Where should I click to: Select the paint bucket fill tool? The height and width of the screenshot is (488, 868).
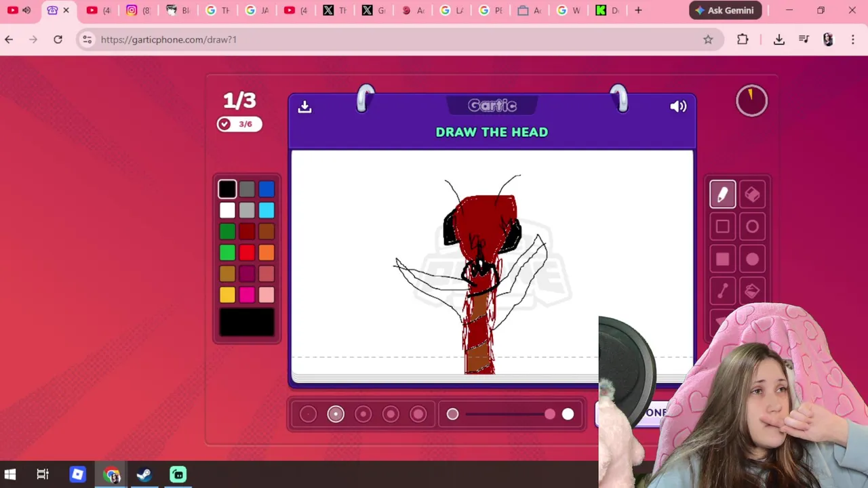pyautogui.click(x=752, y=291)
